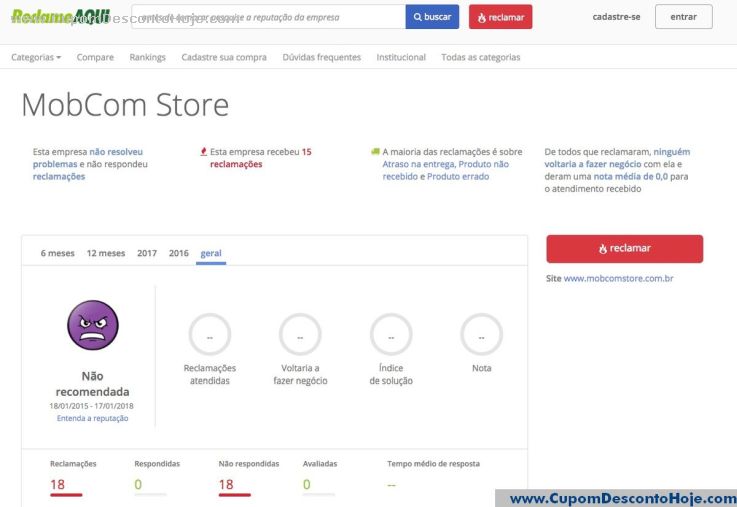Image resolution: width=737 pixels, height=507 pixels.
Task: Click the red reclamar button in header
Action: coord(500,17)
